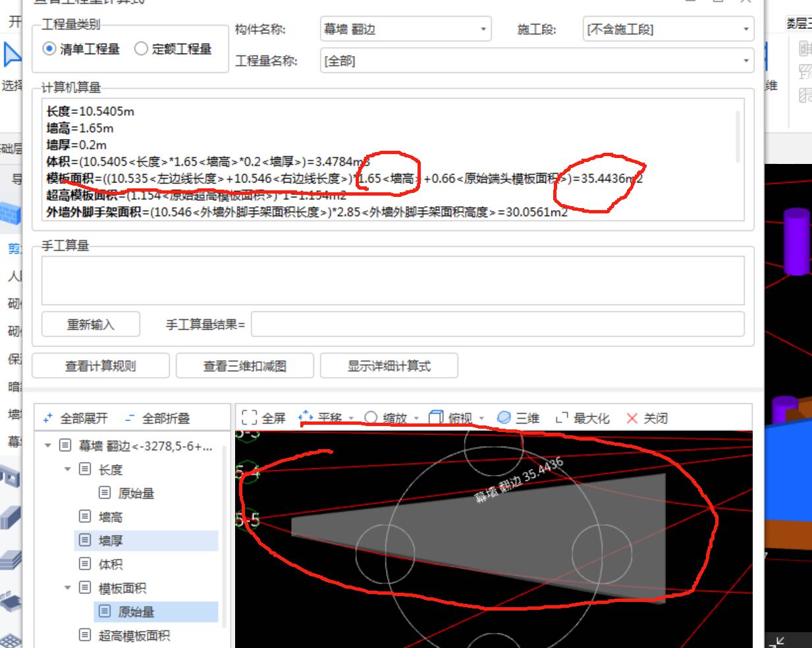Open the 缩放 dropdown arrow
Image resolution: width=812 pixels, height=648 pixels.
point(416,418)
